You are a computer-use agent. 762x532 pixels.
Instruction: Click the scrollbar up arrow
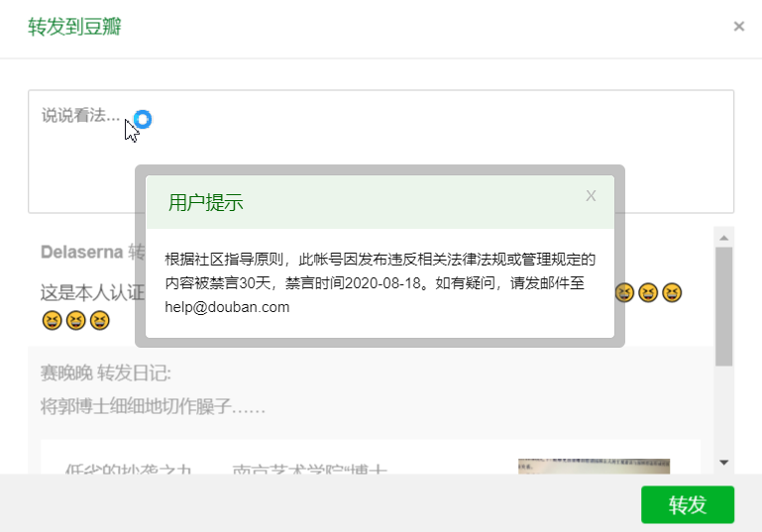click(723, 238)
